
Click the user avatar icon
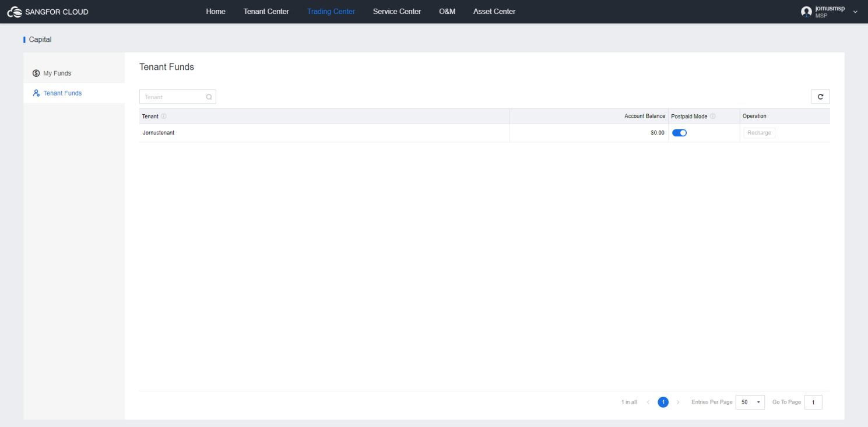[x=806, y=12]
